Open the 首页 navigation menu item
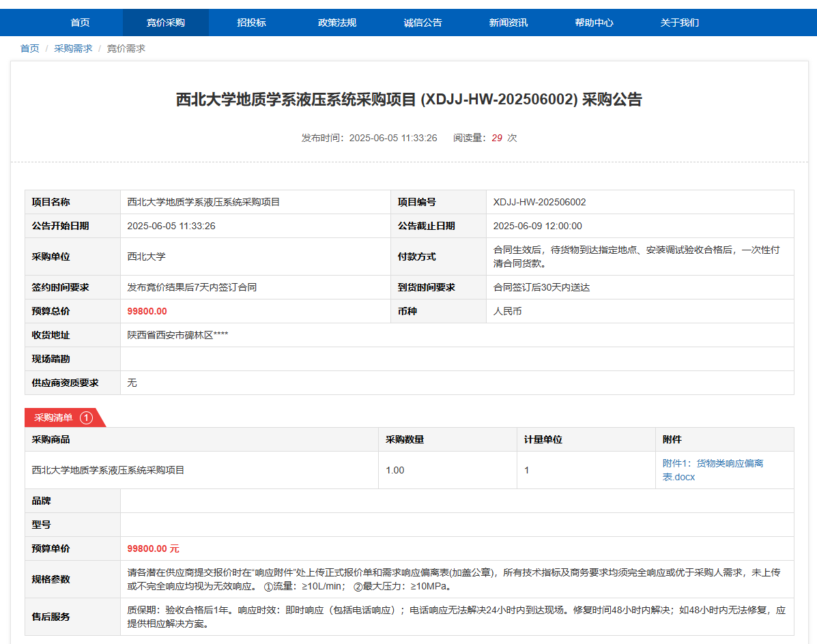This screenshot has height=644, width=817. [x=80, y=23]
